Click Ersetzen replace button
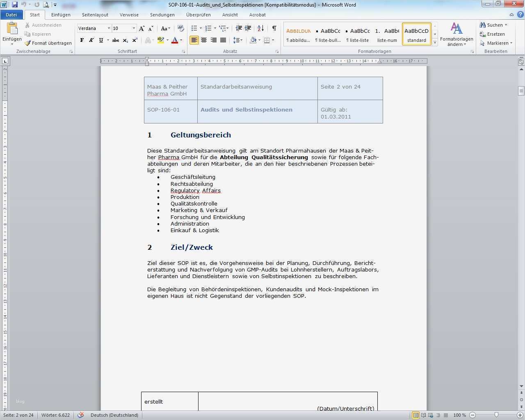This screenshot has width=525, height=420. pyautogui.click(x=492, y=34)
